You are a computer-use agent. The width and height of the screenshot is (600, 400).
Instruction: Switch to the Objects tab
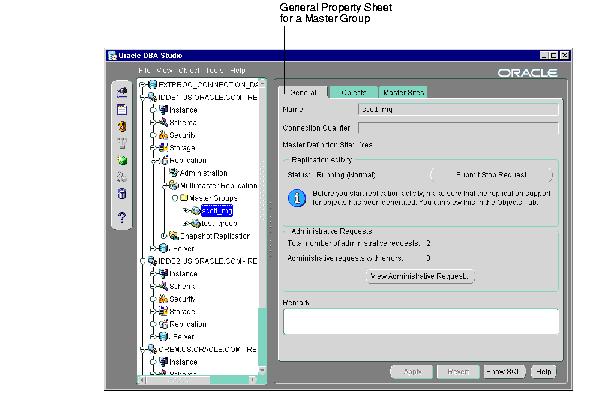tap(352, 92)
